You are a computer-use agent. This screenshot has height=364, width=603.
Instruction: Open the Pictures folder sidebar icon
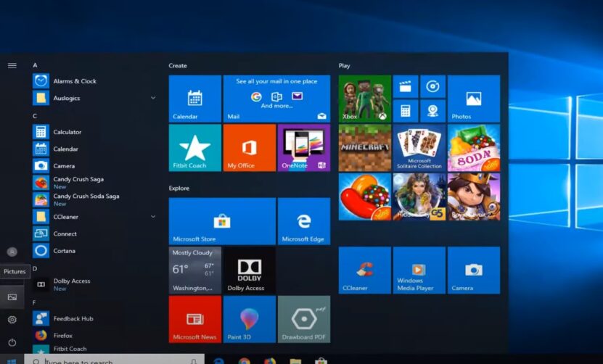tap(12, 297)
